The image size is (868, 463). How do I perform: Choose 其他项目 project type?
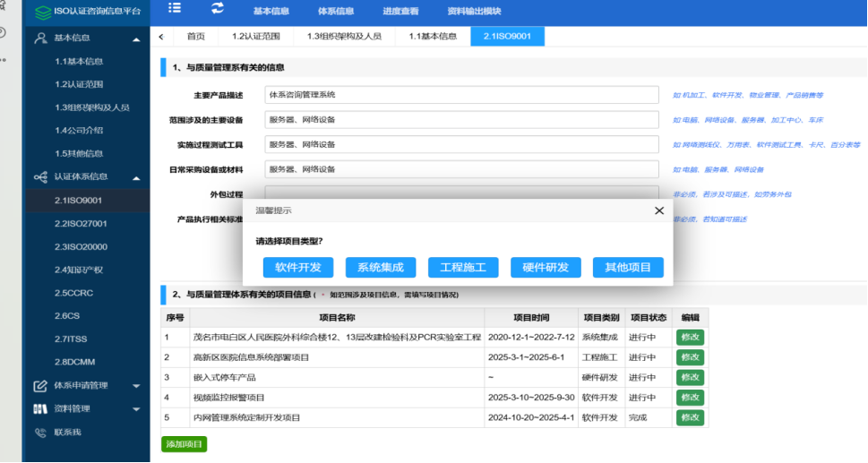click(628, 268)
